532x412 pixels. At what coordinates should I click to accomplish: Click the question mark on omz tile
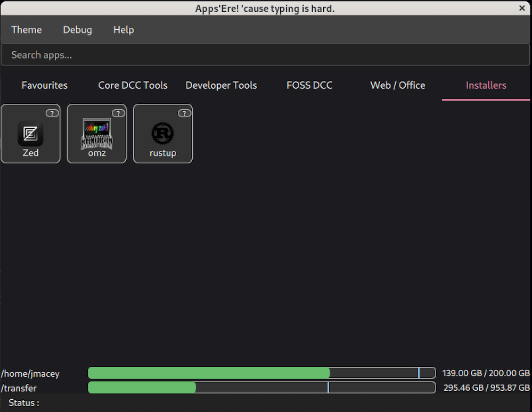point(118,113)
